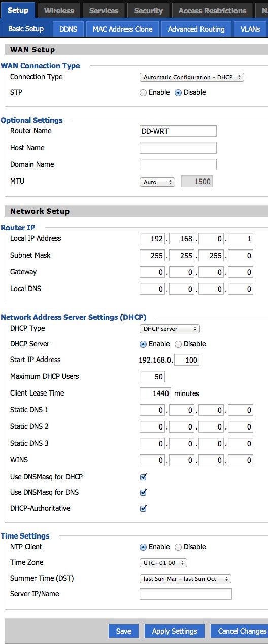Select Disable radio for DHCP Server
The height and width of the screenshot is (644, 268).
[178, 344]
